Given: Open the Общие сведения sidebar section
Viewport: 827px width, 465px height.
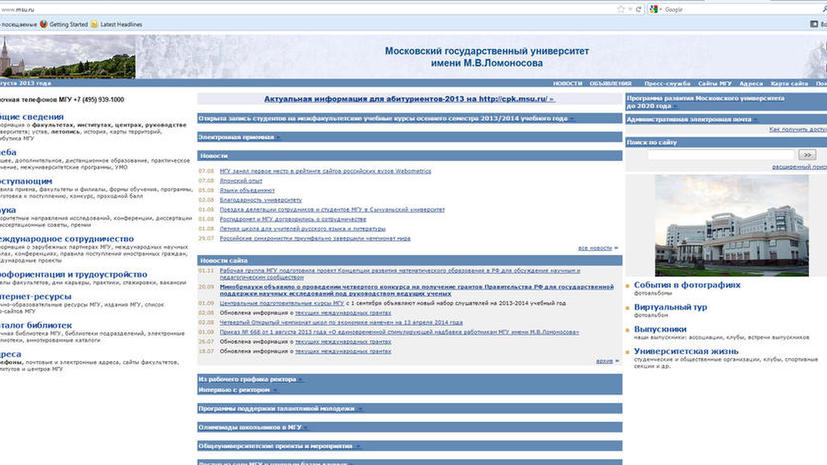Looking at the screenshot, I should (32, 117).
